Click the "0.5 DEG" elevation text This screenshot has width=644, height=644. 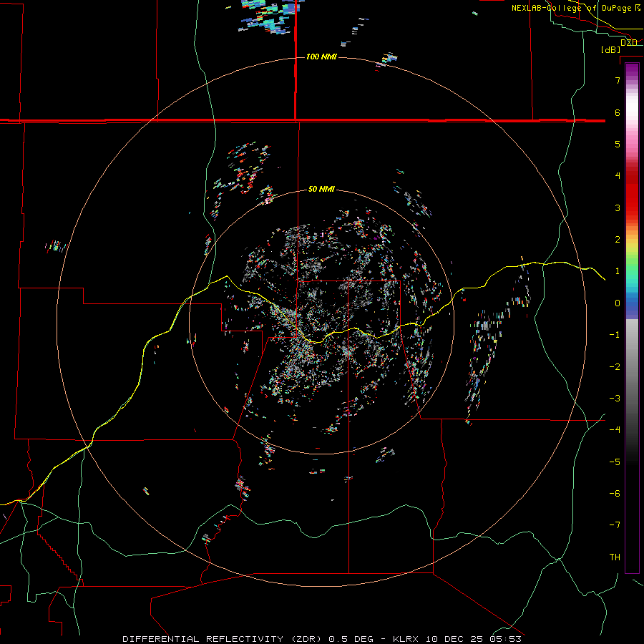[351, 639]
